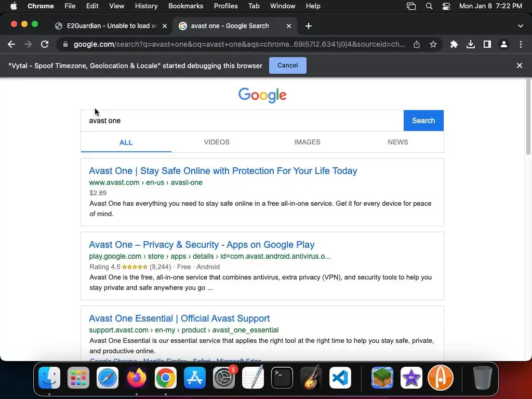Open the Edit menu
Viewport: 532px width, 399px height.
pyautogui.click(x=92, y=6)
